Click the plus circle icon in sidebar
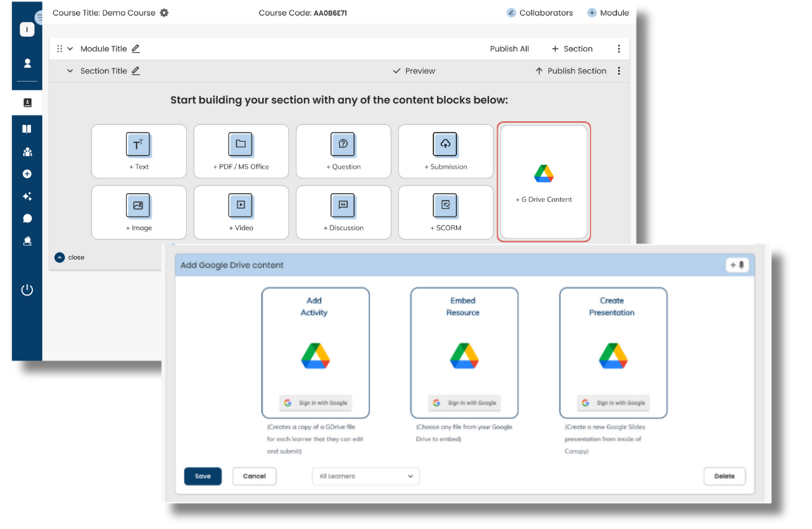The image size is (812, 529). (x=27, y=174)
